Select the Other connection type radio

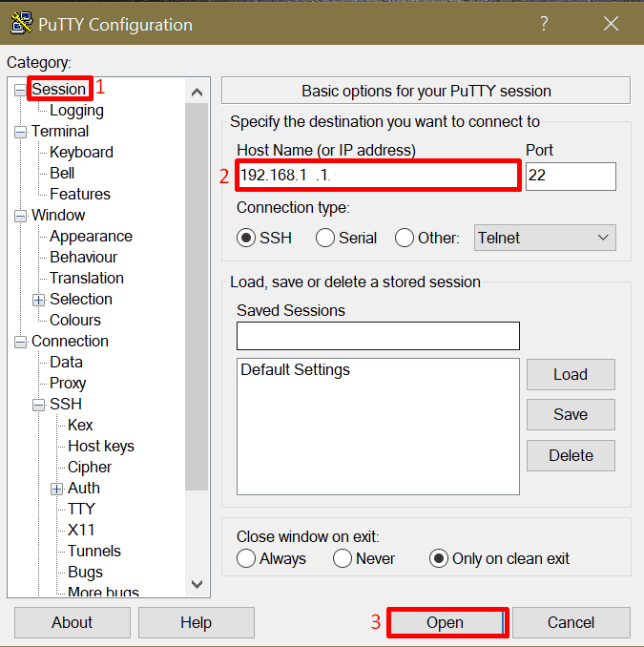click(405, 238)
